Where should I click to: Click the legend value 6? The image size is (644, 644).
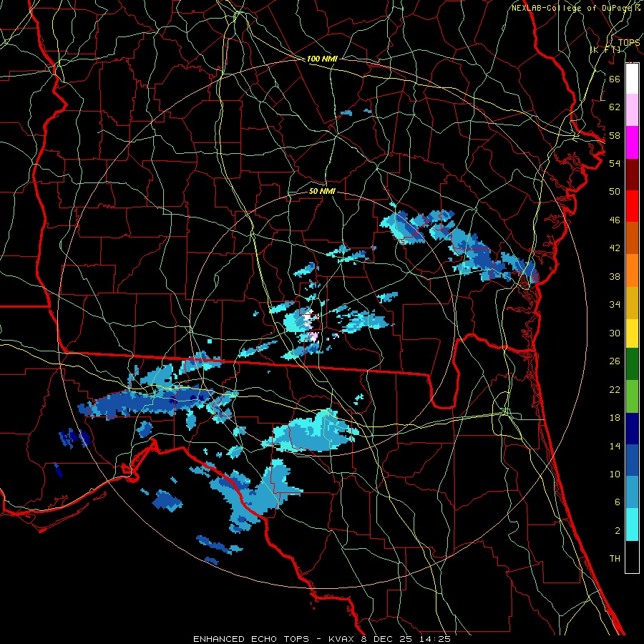pyautogui.click(x=617, y=502)
